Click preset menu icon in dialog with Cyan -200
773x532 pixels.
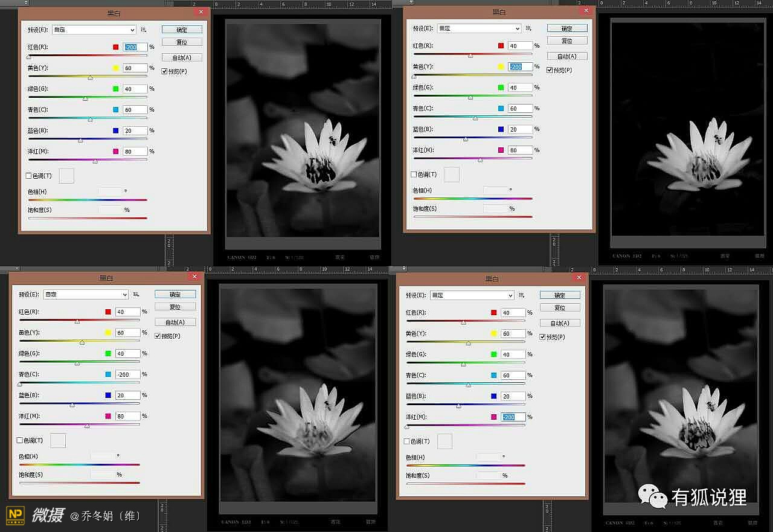[136, 295]
